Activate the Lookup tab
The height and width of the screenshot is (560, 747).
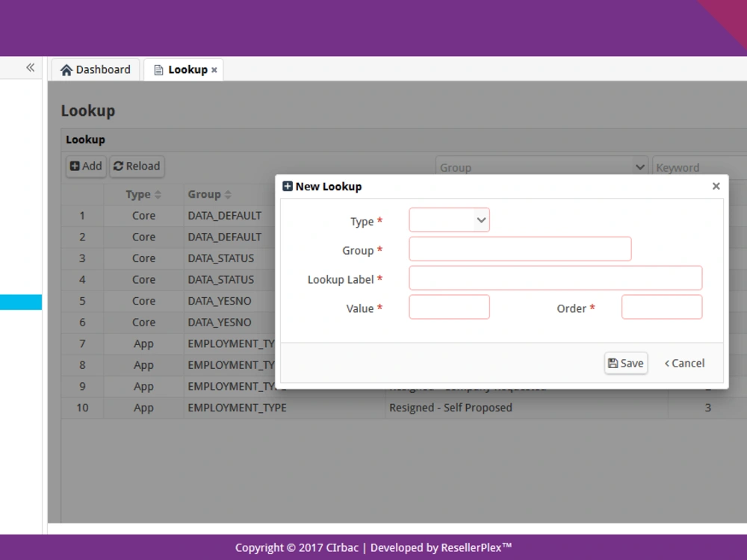coord(184,69)
